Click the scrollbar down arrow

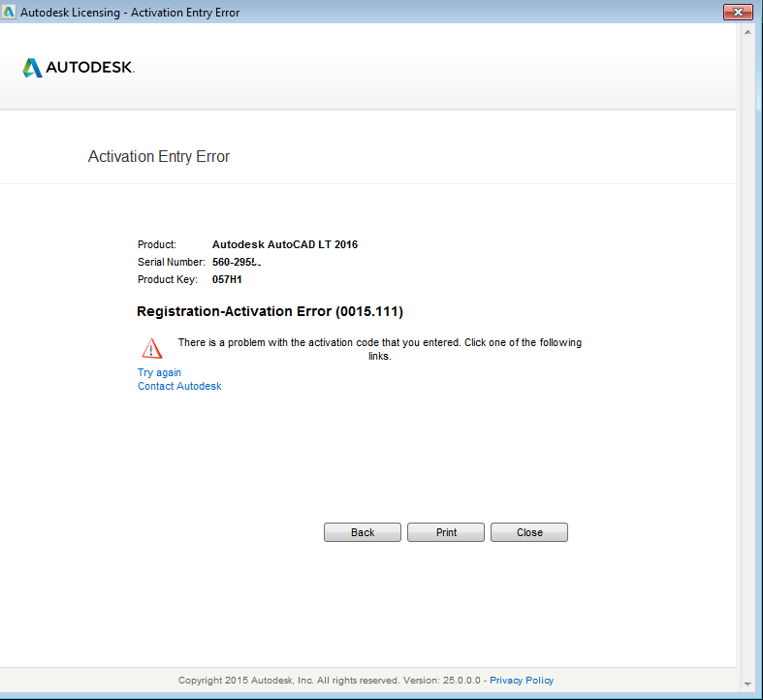pos(747,684)
